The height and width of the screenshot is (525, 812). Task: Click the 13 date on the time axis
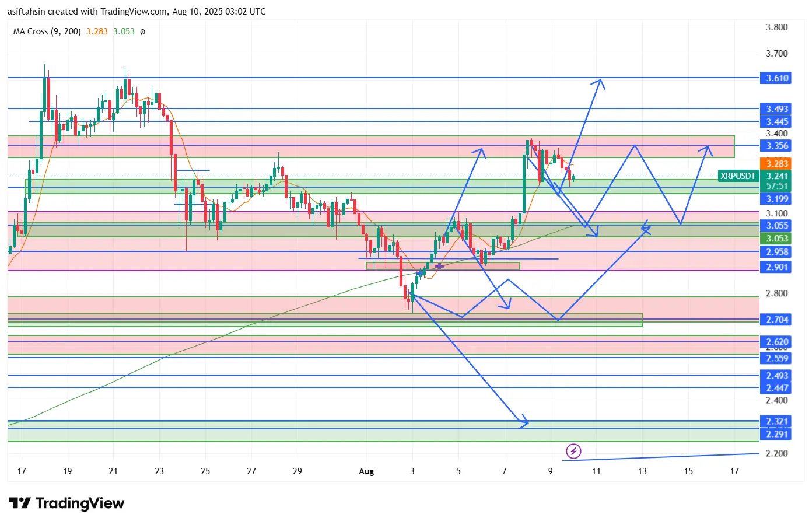pyautogui.click(x=642, y=471)
